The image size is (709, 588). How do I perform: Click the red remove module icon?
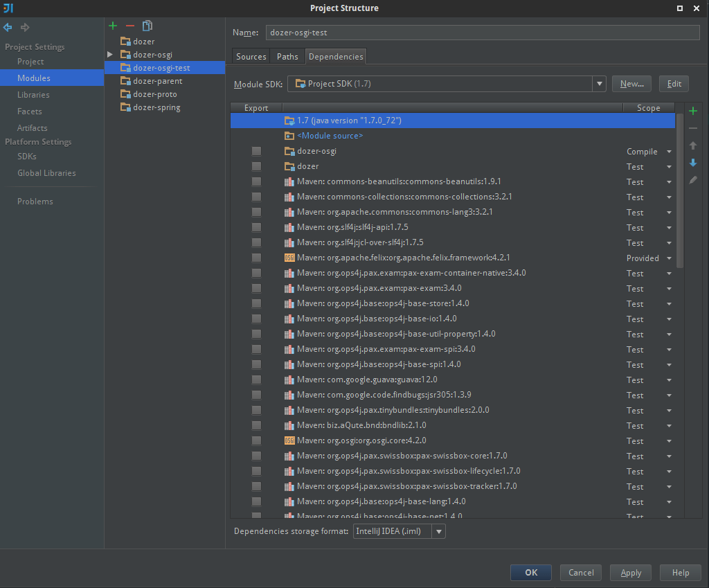point(129,26)
